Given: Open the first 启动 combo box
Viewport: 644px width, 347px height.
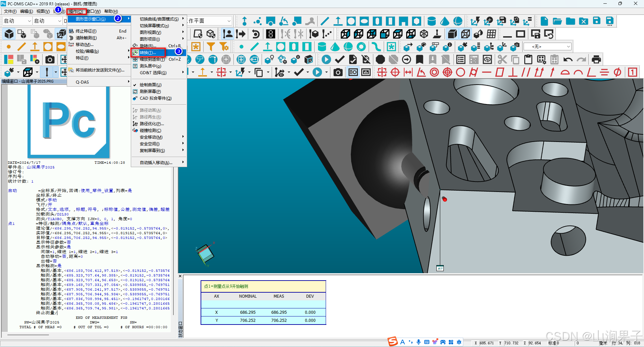Looking at the screenshot, I should [17, 21].
